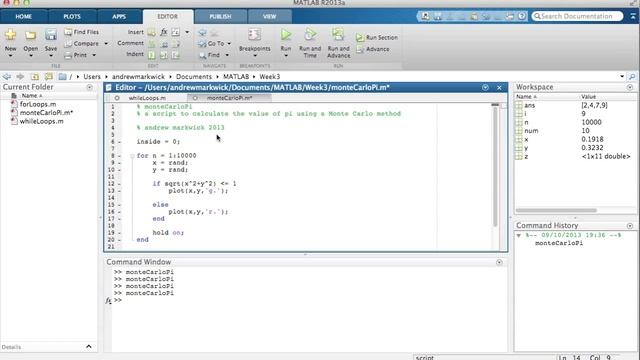
Task: Switch to the PLOTS tab
Action: [x=72, y=16]
